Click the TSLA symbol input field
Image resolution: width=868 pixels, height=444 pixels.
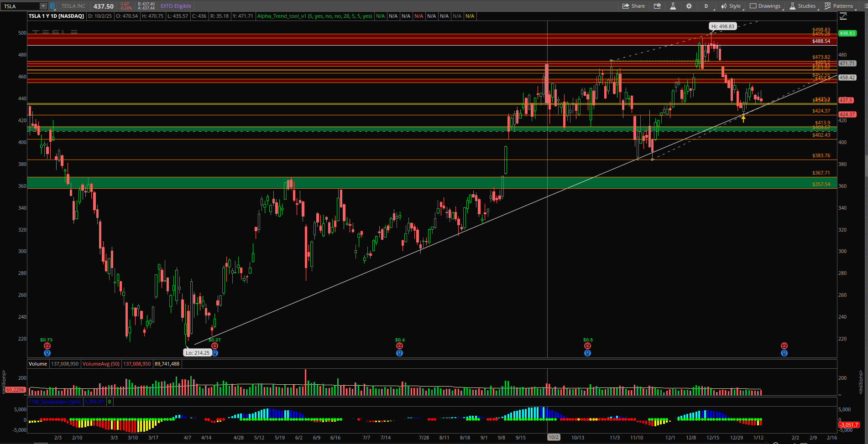pos(21,6)
